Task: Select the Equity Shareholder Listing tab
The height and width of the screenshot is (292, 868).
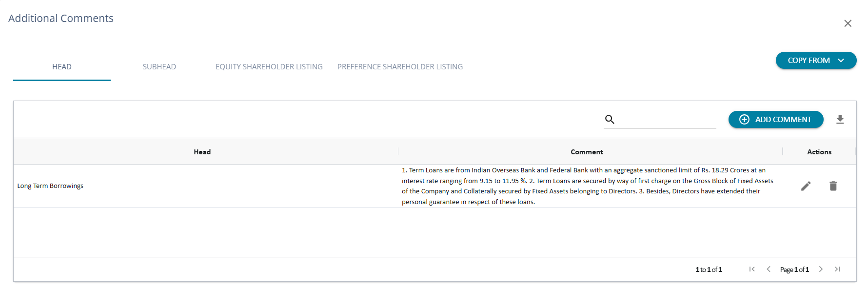Action: (269, 67)
